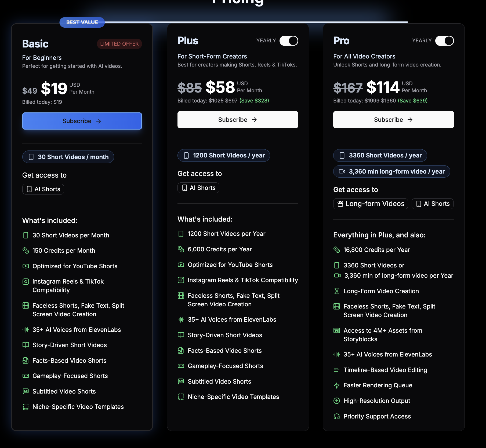Click the Basic plan $19 price
This screenshot has width=486, height=448.
click(x=54, y=88)
